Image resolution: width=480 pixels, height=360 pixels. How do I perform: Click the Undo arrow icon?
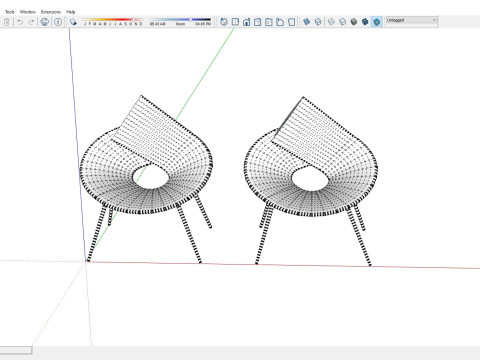20,22
